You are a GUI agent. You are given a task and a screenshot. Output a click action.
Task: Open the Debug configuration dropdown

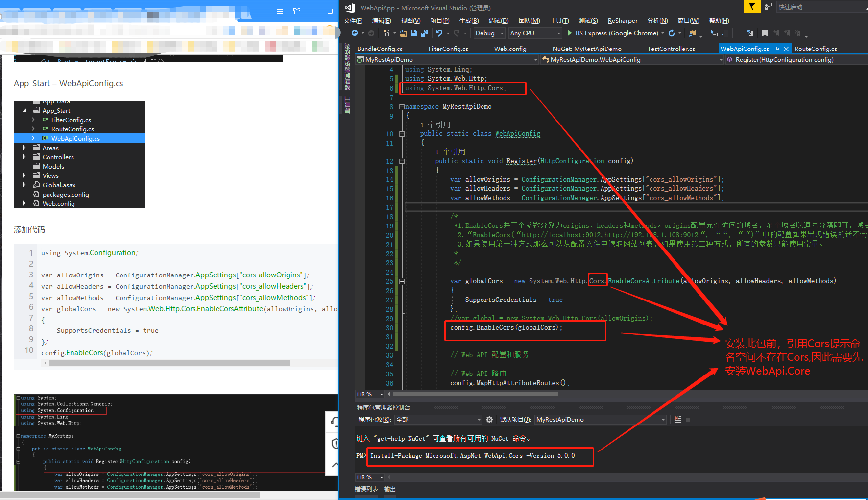pyautogui.click(x=489, y=33)
